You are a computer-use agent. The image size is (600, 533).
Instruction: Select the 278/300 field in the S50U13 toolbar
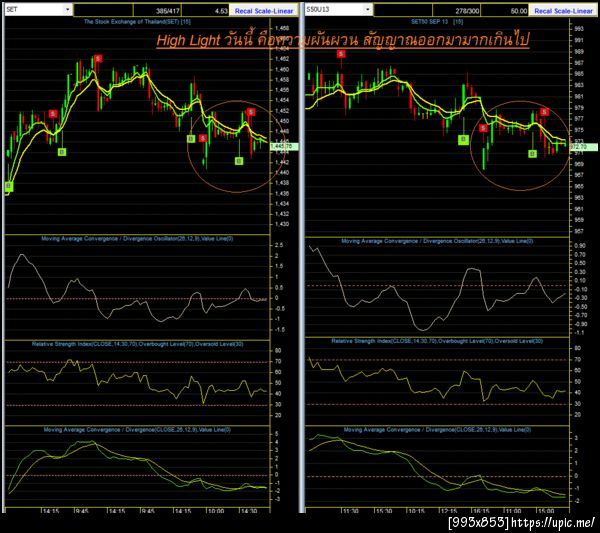coord(457,11)
